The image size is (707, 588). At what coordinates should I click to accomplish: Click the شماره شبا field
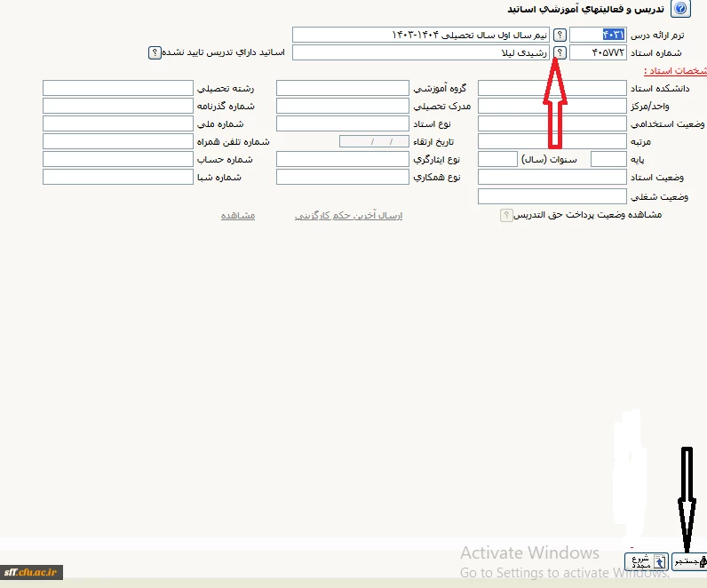coord(117,177)
